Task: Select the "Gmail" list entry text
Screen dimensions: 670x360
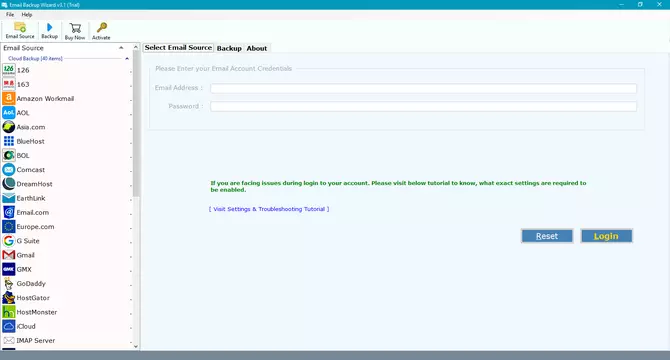Action: tap(26, 255)
